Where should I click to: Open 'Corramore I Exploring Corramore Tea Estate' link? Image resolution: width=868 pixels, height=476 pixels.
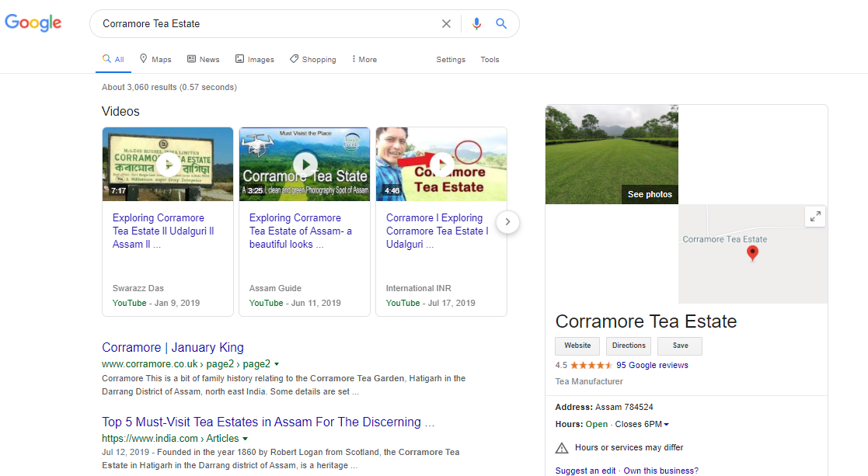coord(437,231)
